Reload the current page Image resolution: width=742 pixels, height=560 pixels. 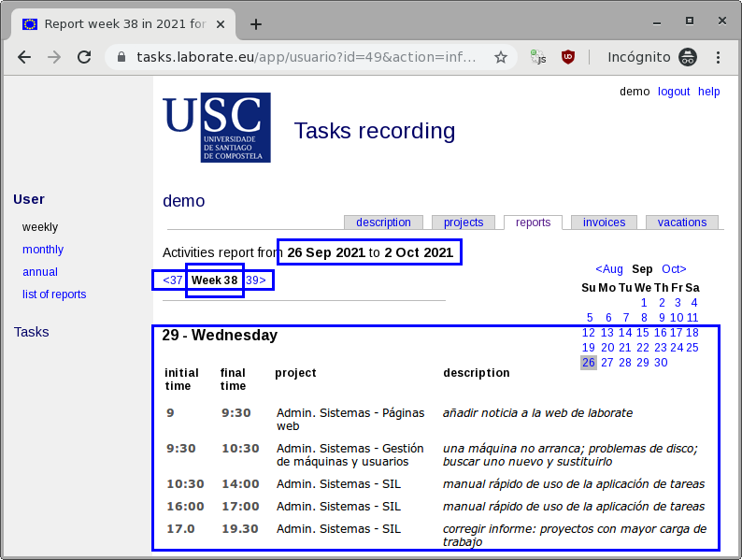tap(84, 57)
